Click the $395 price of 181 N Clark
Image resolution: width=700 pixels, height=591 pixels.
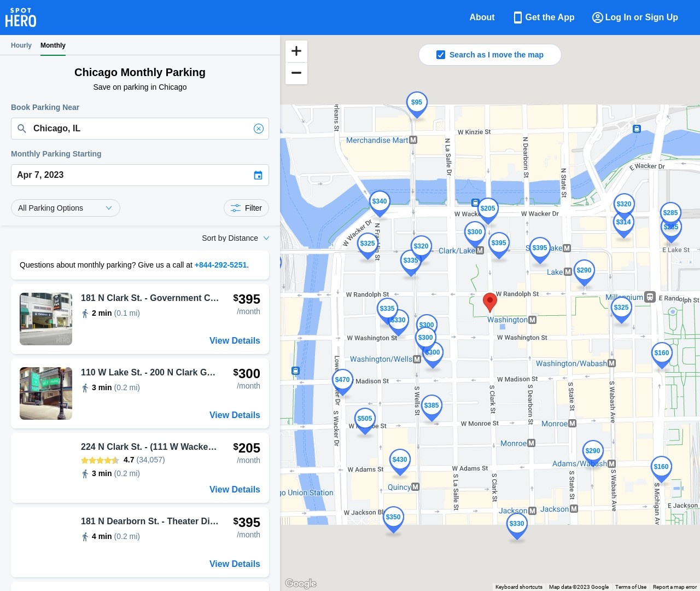(247, 299)
